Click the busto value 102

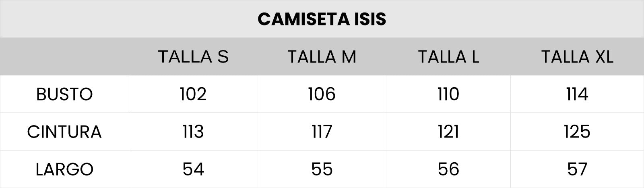[x=193, y=94]
